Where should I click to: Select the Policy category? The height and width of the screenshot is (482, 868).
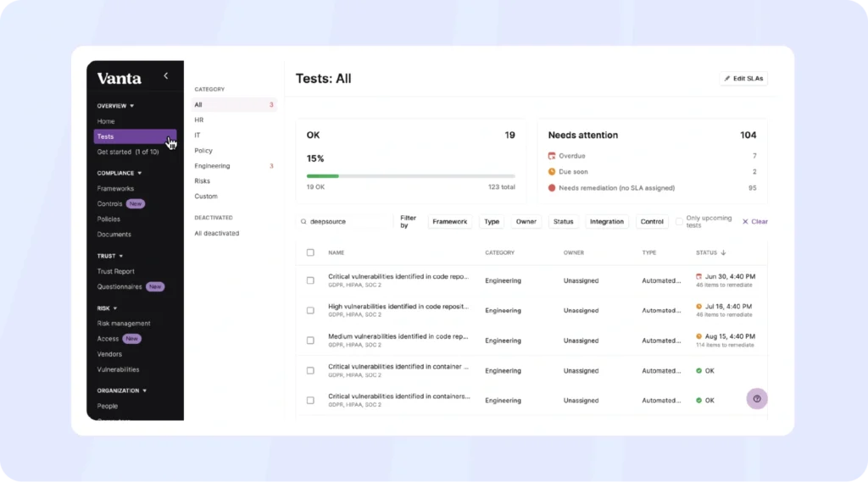tap(203, 151)
